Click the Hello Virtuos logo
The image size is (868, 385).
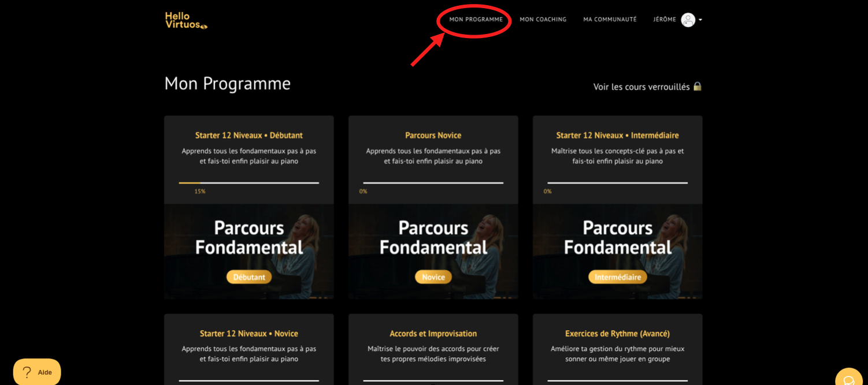pyautogui.click(x=186, y=20)
